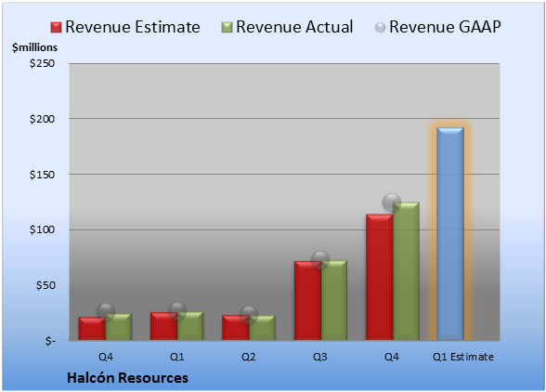Select the 'Revenue GAAP' legend label
546x392 pixels.
(445, 27)
